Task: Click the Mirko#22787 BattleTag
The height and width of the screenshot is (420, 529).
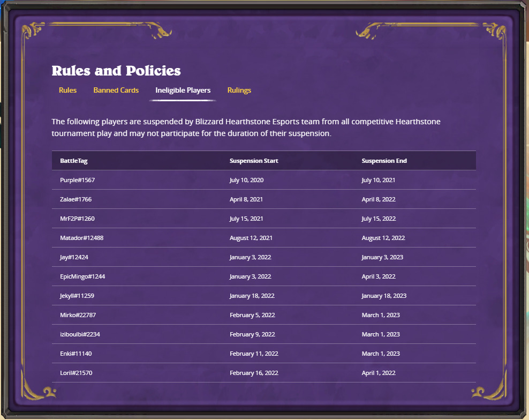Action: tap(78, 315)
